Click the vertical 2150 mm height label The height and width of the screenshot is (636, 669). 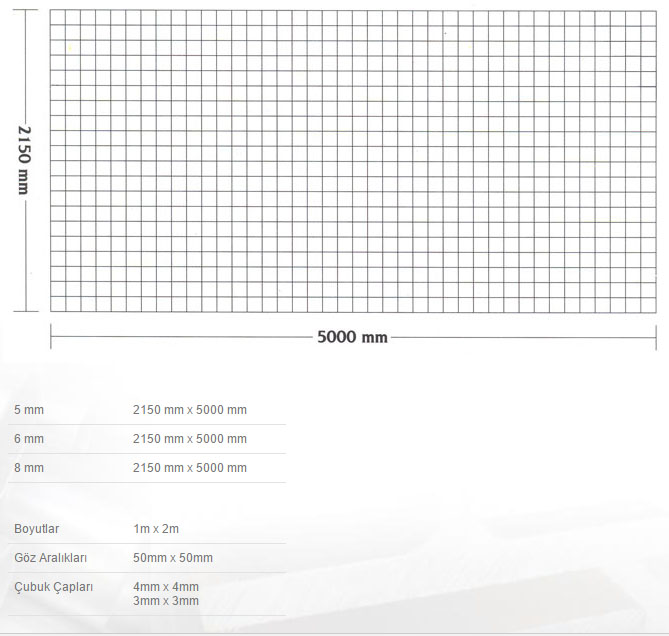(24, 160)
